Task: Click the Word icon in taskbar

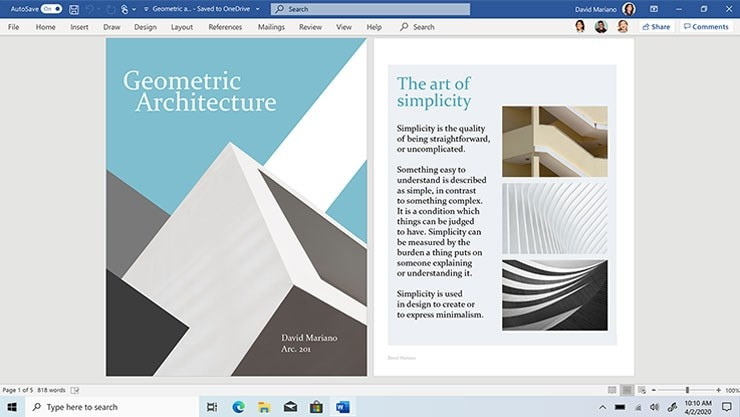Action: (342, 407)
